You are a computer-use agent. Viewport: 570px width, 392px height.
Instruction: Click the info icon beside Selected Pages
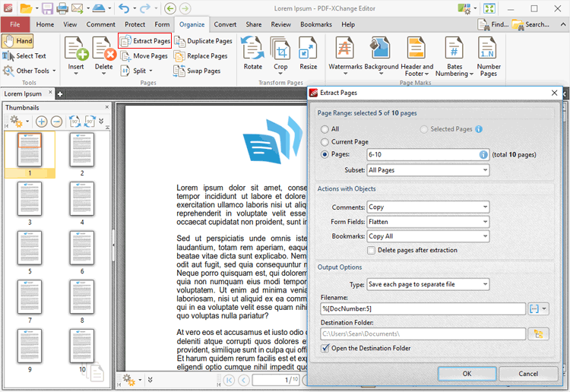pyautogui.click(x=479, y=129)
